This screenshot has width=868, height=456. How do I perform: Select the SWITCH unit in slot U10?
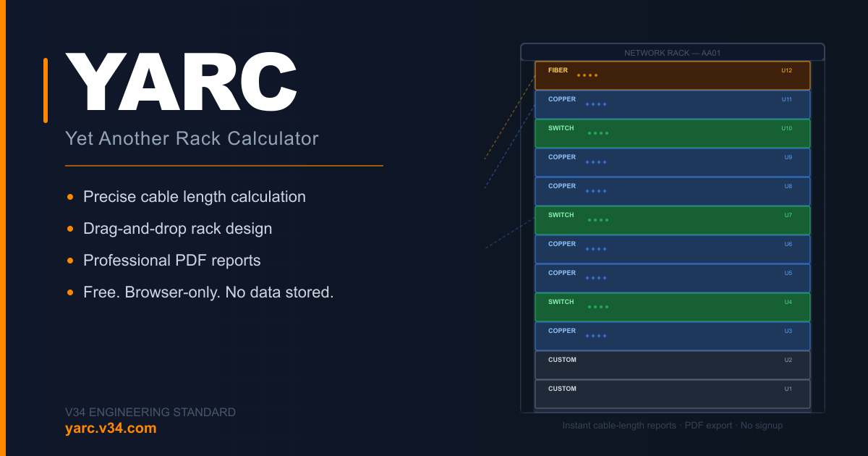[673, 133]
